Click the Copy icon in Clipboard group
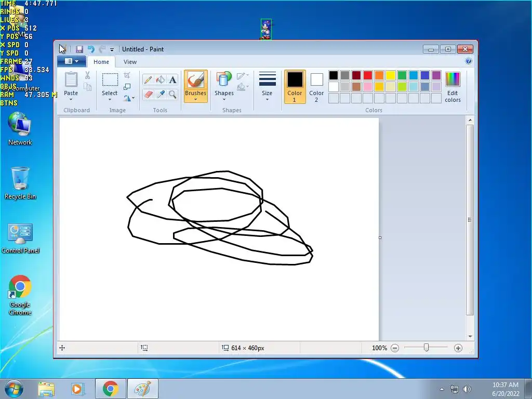532x399 pixels. click(x=87, y=87)
